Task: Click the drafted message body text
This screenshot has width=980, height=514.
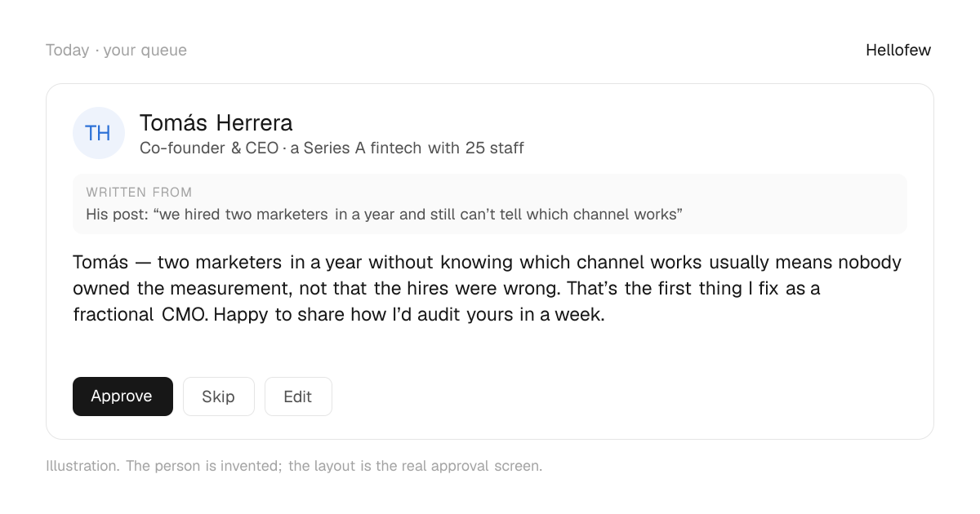Action: [488, 288]
